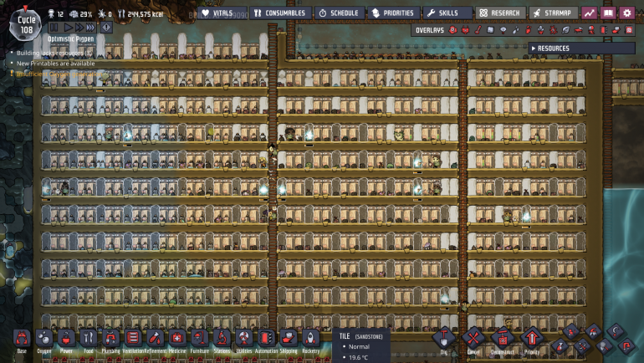
Task: Pause the game
Action: coord(54,27)
